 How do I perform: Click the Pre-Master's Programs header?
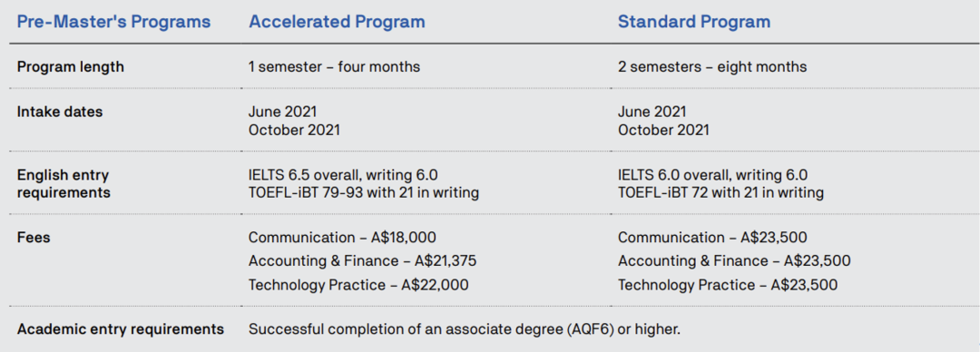click(113, 22)
